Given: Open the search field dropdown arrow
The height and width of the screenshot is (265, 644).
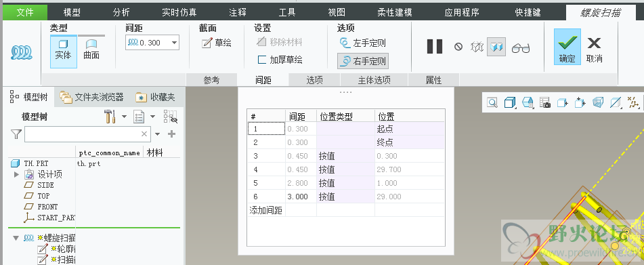Looking at the screenshot, I should click(x=158, y=134).
